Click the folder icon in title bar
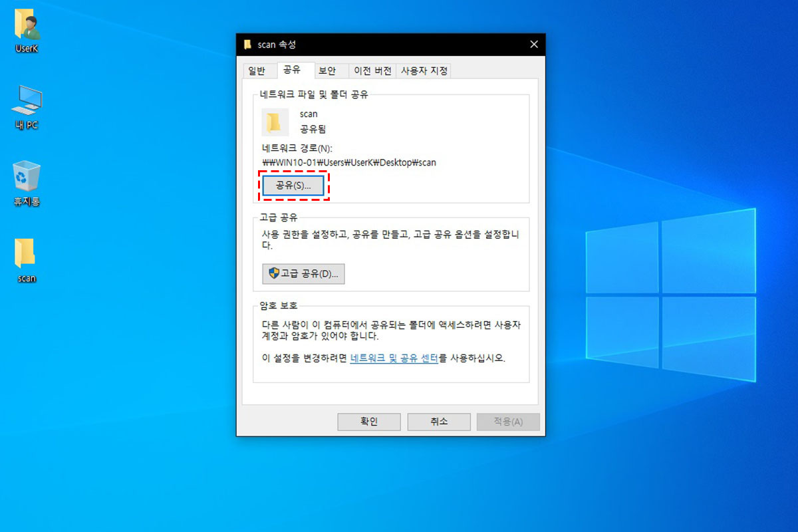 (x=247, y=45)
